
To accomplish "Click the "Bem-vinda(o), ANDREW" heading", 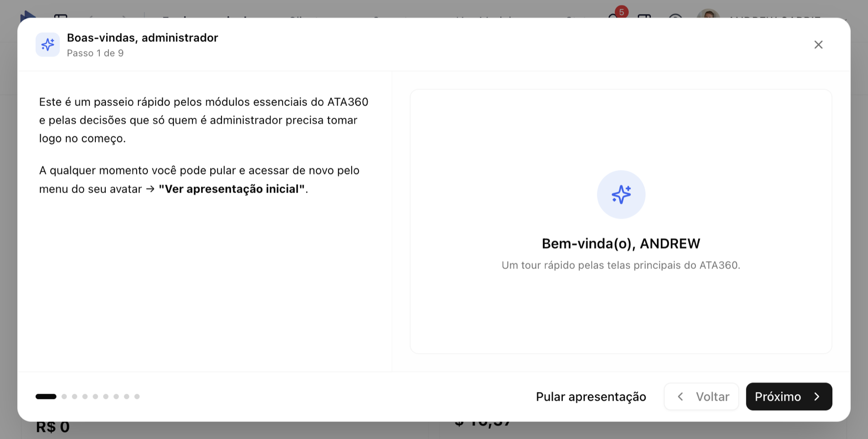I will coord(620,244).
